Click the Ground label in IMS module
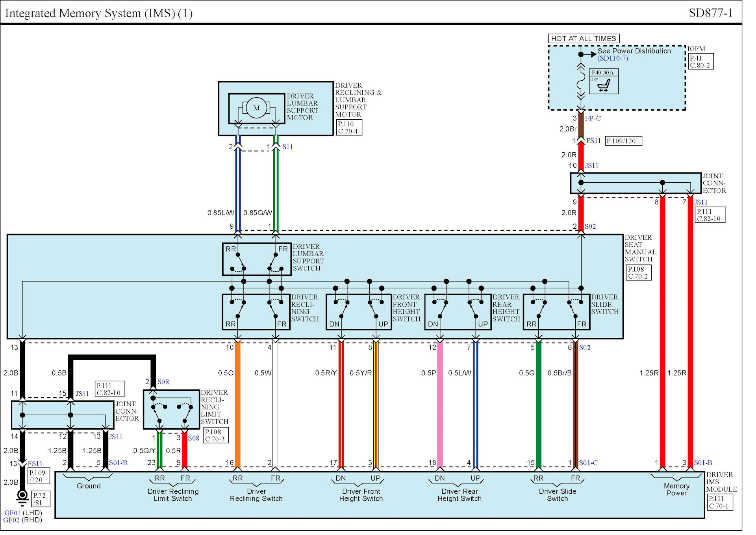Image resolution: width=756 pixels, height=535 pixels. pyautogui.click(x=89, y=486)
